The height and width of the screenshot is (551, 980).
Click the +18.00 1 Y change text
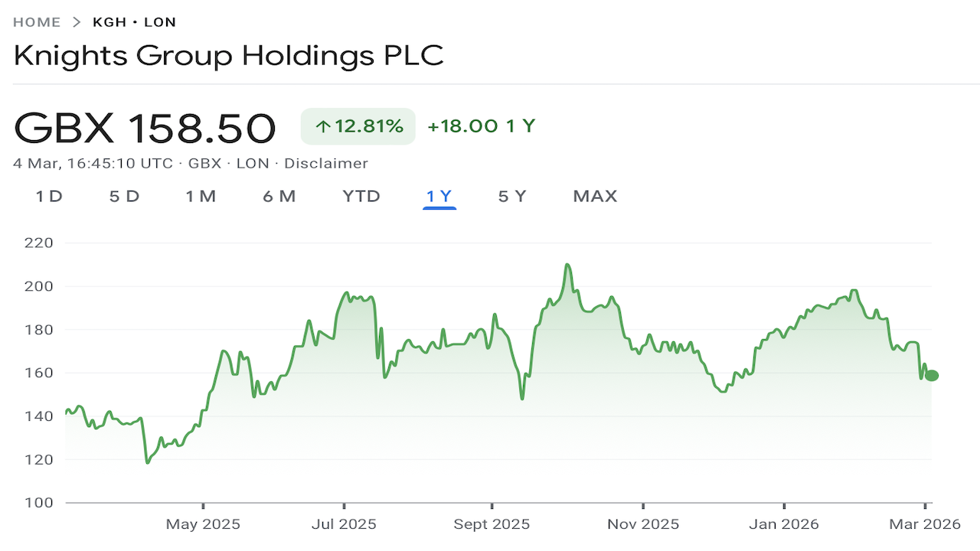pyautogui.click(x=481, y=126)
